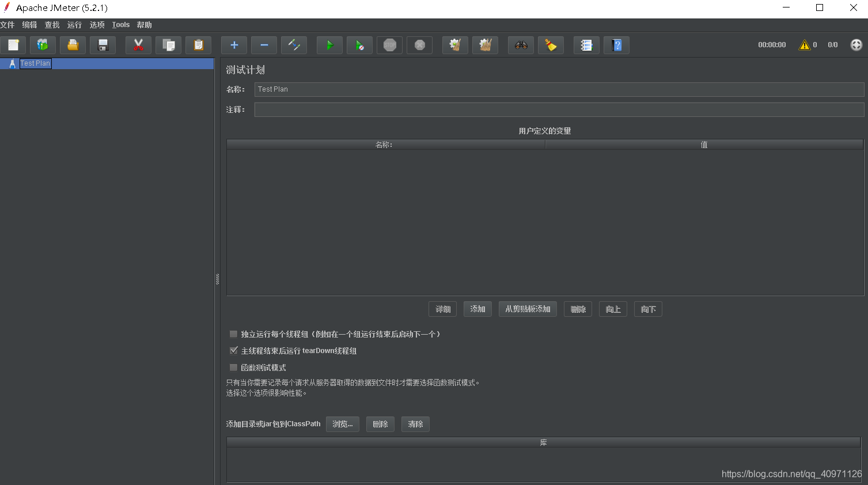This screenshot has height=485, width=868.
Task: Open the 编辑 menu
Action: (29, 25)
